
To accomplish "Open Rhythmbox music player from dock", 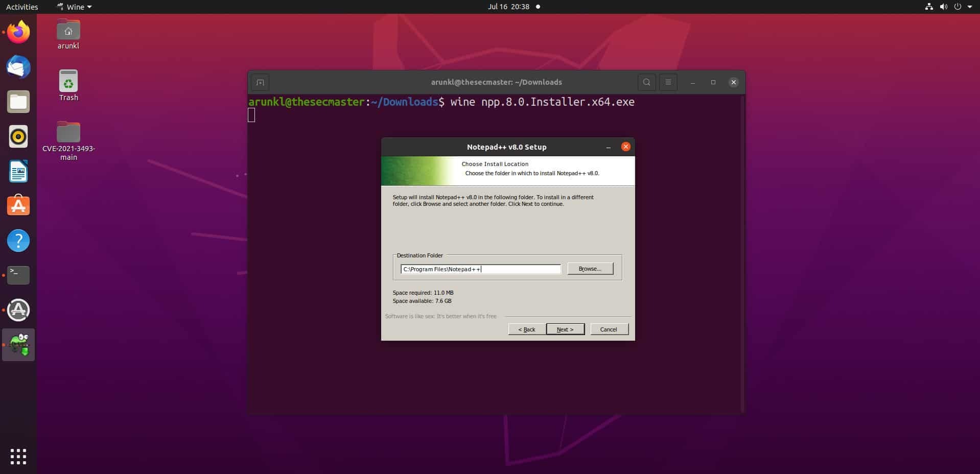I will point(18,136).
